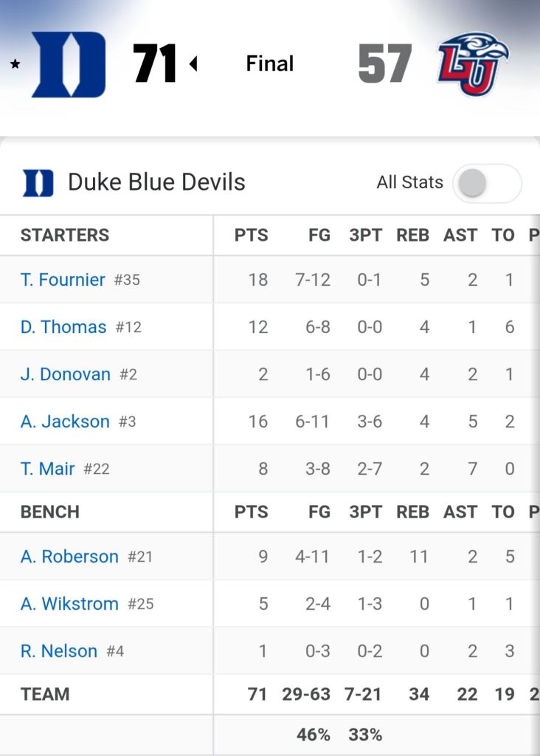Screen dimensions: 540x756
Task: Select J. Donovan player link
Action: point(66,374)
